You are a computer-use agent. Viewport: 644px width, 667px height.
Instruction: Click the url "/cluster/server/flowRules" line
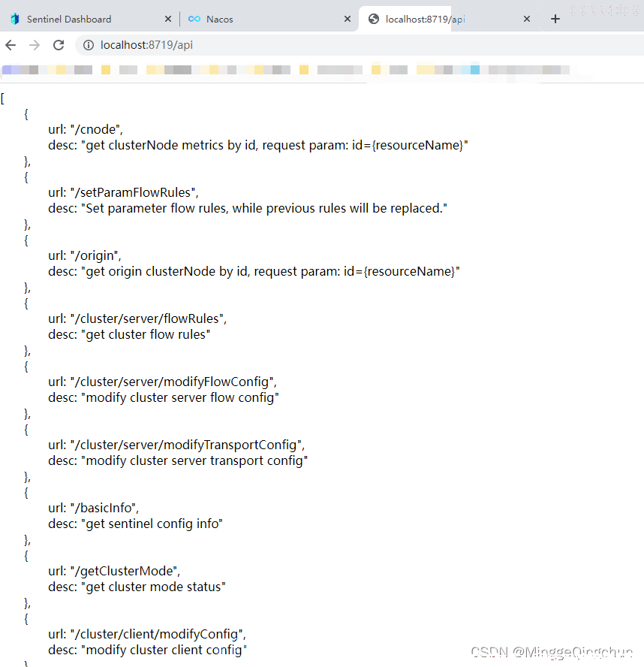(137, 318)
